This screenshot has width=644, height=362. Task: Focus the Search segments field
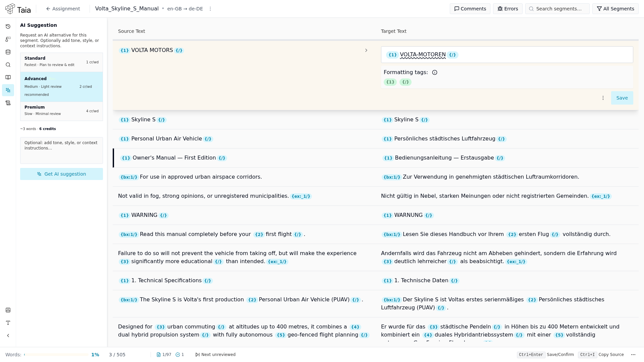pos(557,9)
